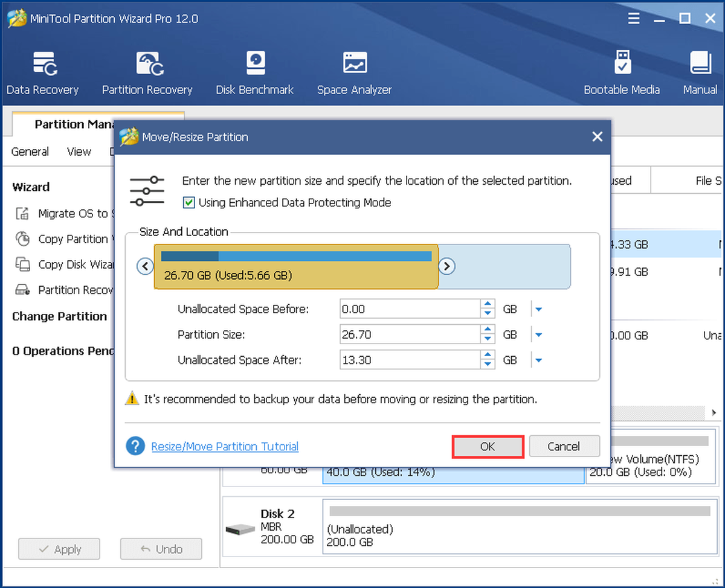The height and width of the screenshot is (588, 725).
Task: Decrease Unallocated Space Before with down spinner
Action: click(x=488, y=314)
